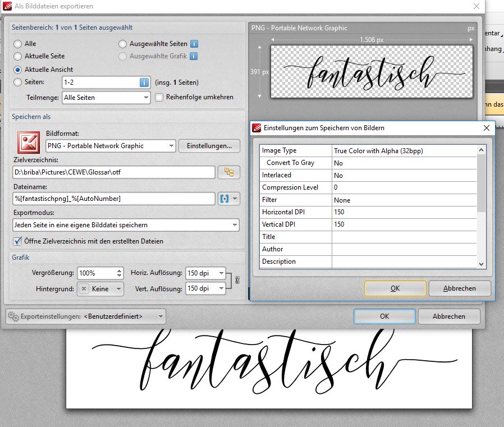Click info icon inside Seiten range field
This screenshot has width=504, height=427.
point(144,82)
